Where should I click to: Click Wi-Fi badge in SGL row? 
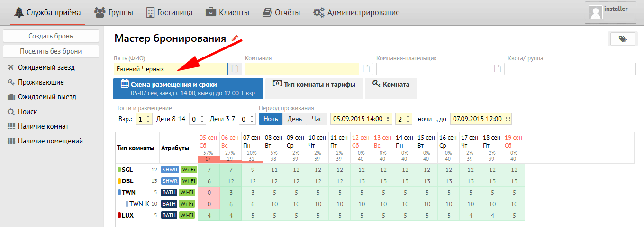click(x=189, y=169)
